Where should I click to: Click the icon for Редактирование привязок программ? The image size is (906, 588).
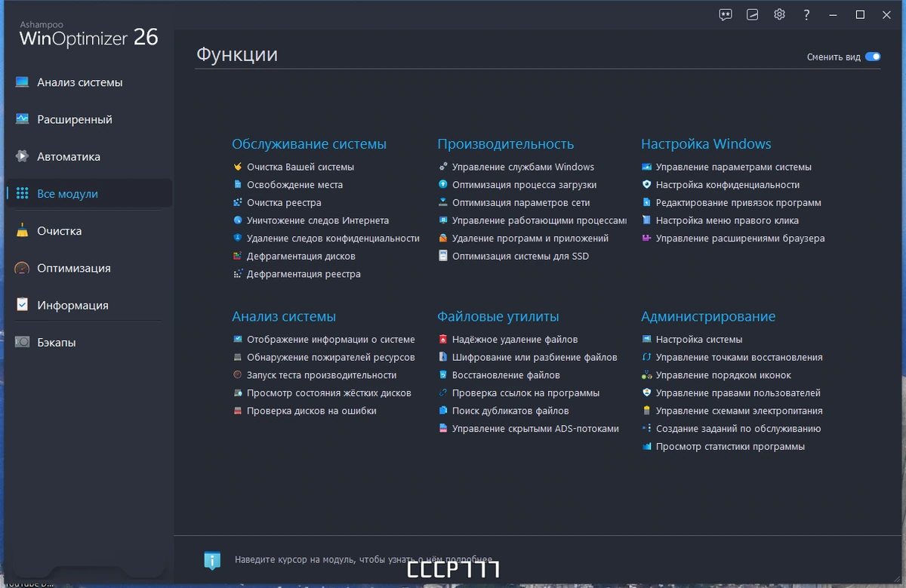(x=646, y=202)
